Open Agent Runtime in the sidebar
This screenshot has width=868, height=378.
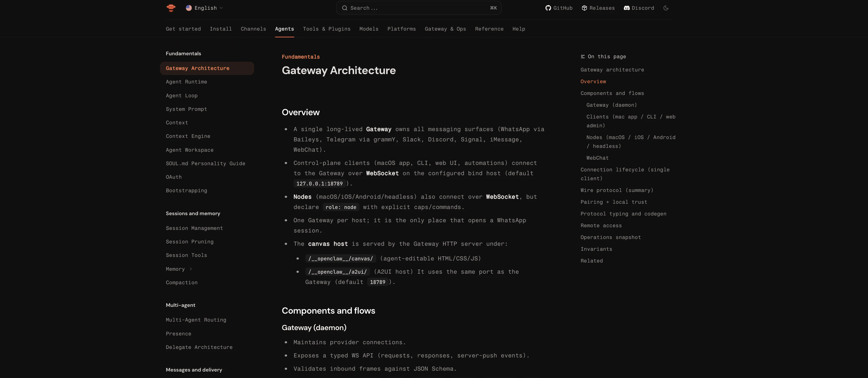(186, 82)
